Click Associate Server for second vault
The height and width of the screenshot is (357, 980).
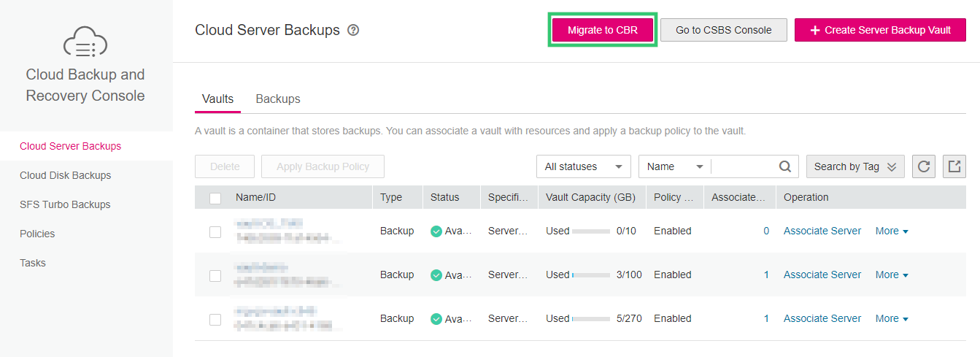pyautogui.click(x=822, y=275)
